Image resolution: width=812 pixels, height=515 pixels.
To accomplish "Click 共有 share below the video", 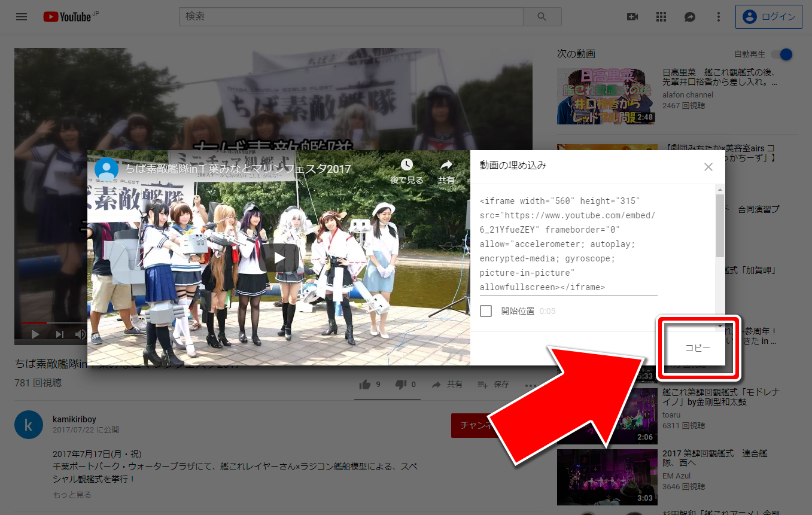I will [446, 385].
